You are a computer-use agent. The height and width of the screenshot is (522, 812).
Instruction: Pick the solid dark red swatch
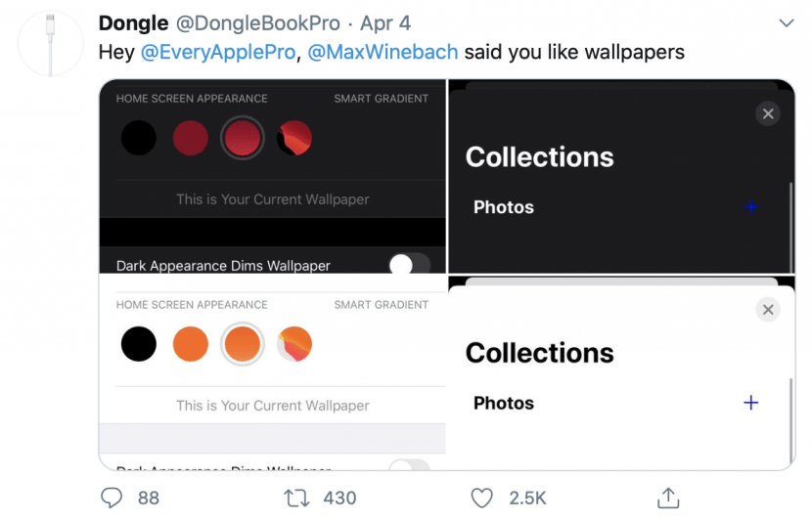pos(191,138)
